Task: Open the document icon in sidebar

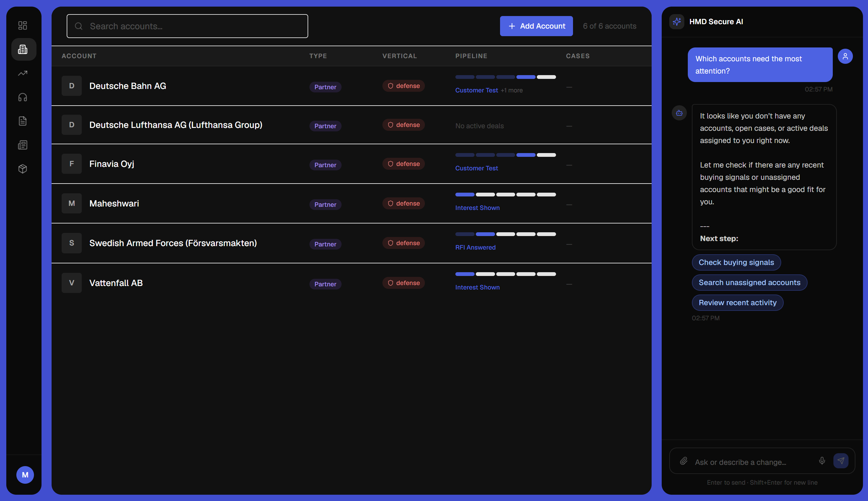Action: coord(23,121)
